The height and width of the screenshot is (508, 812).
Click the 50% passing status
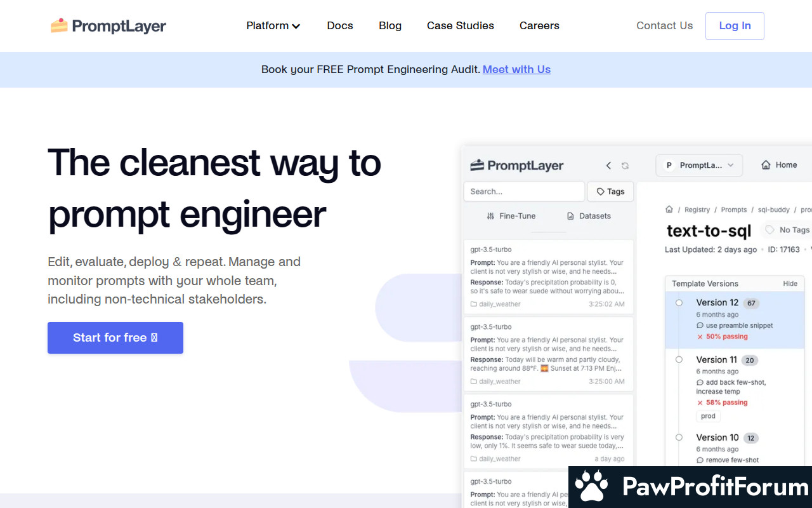722,337
